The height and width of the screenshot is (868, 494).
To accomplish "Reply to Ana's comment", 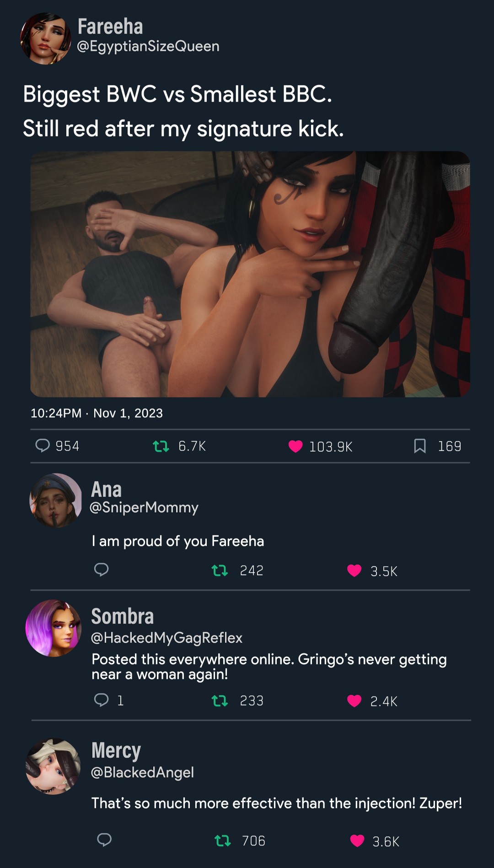I will coord(101,570).
